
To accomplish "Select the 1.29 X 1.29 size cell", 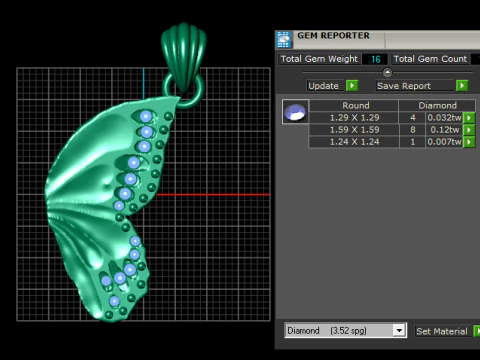I will pyautogui.click(x=354, y=118).
